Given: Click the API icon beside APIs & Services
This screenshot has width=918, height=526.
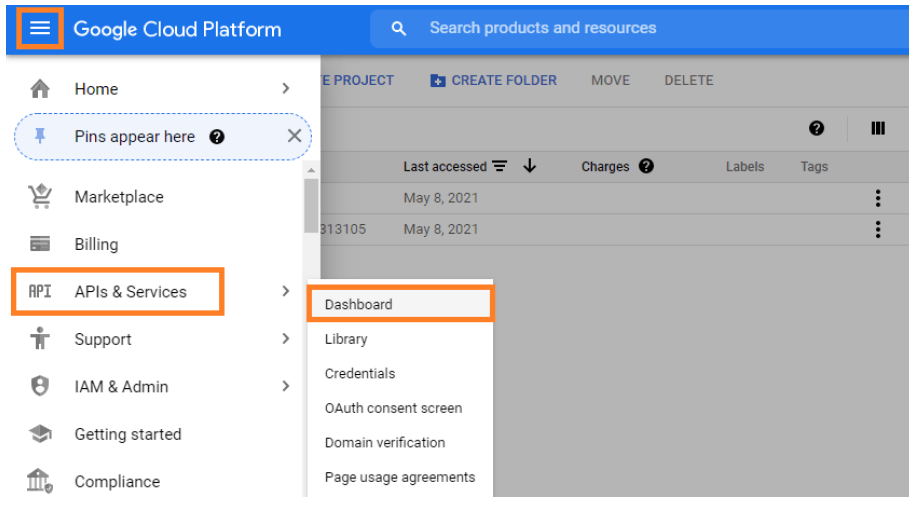Looking at the screenshot, I should pyautogui.click(x=40, y=291).
